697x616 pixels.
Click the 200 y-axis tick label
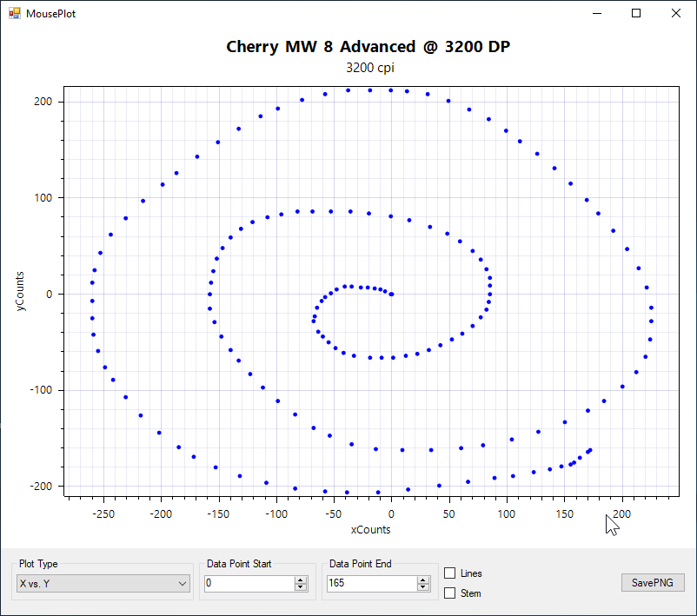(x=43, y=102)
